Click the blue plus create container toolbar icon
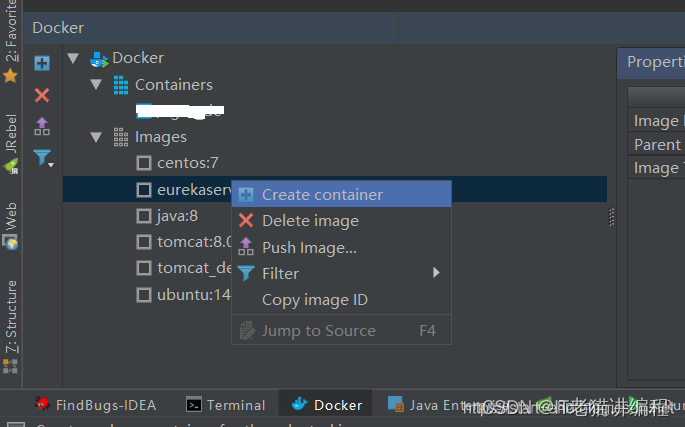This screenshot has height=427, width=685. pyautogui.click(x=42, y=63)
